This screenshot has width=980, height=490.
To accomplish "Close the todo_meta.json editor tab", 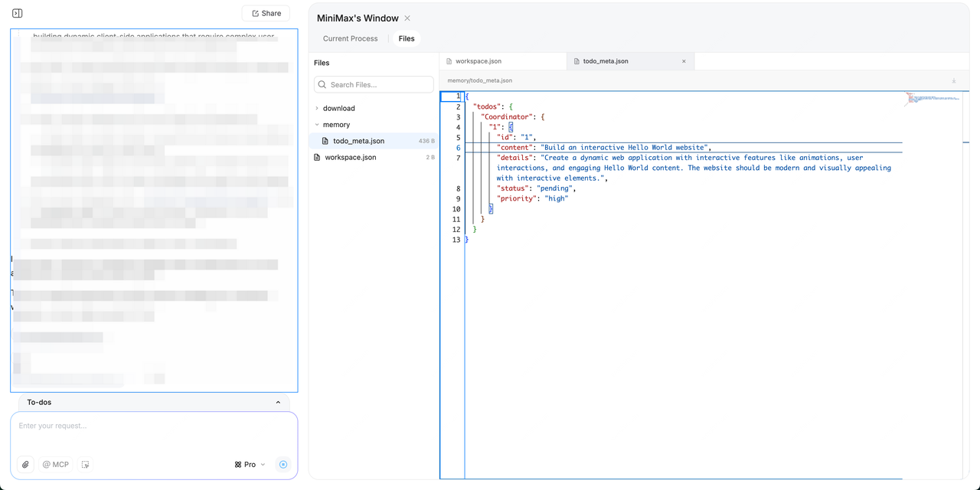I will click(684, 61).
